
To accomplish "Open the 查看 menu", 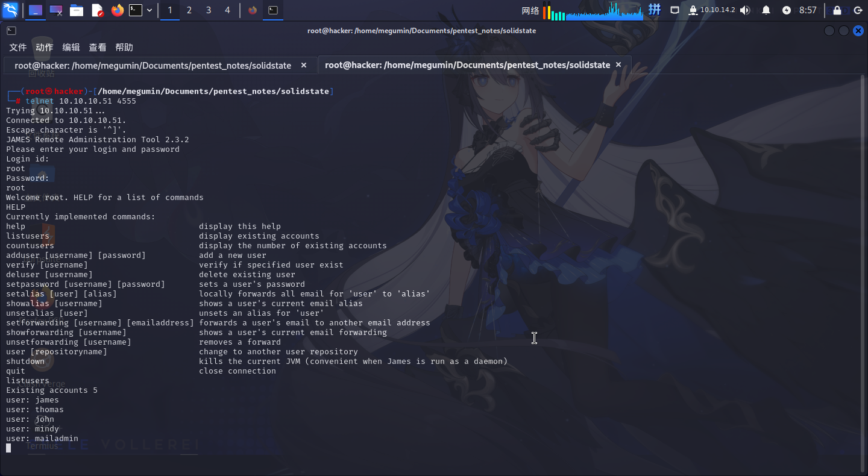I will click(x=98, y=47).
